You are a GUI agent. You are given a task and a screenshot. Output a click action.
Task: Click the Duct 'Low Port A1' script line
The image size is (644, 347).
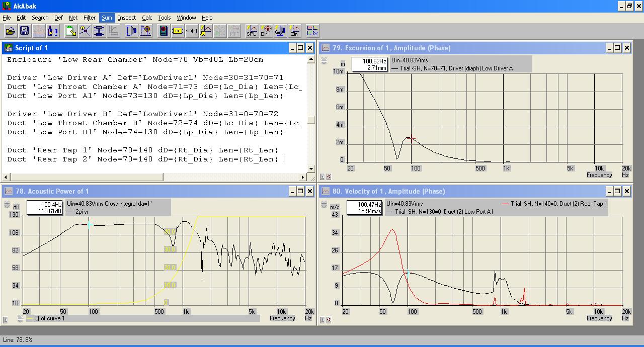tap(145, 96)
